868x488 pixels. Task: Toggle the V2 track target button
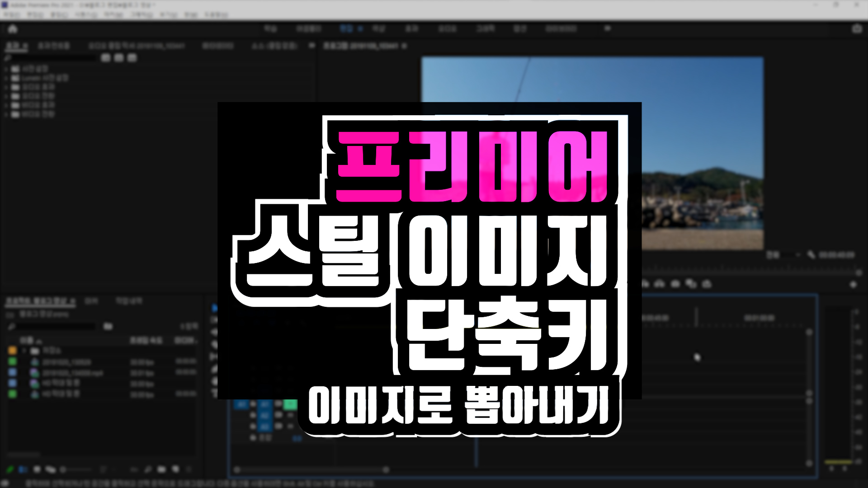pos(265,415)
